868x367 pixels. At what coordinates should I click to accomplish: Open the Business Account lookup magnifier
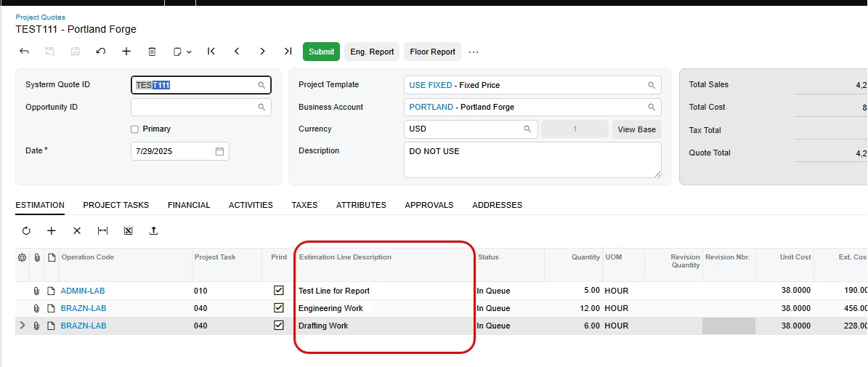tap(652, 108)
